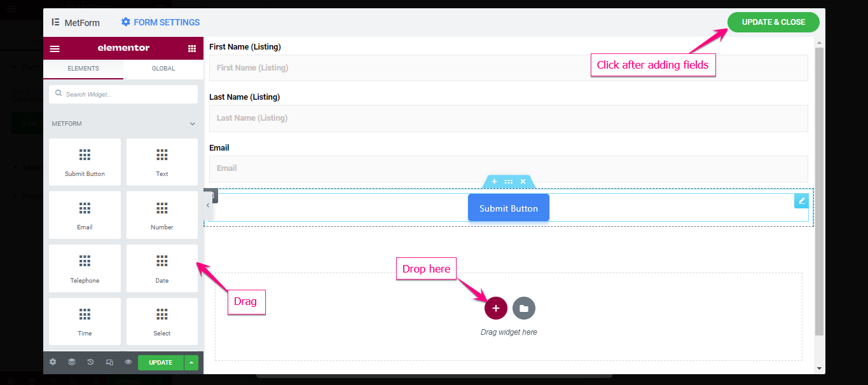Click the blue Submit Button

[509, 208]
